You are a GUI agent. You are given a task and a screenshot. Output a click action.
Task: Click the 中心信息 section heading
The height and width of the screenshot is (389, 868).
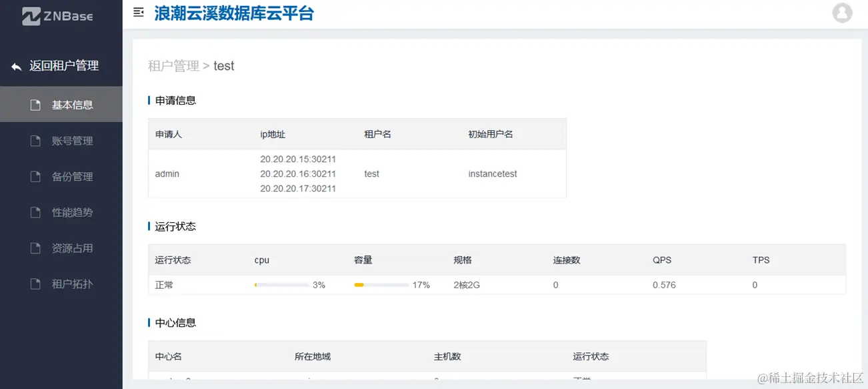pyautogui.click(x=175, y=323)
